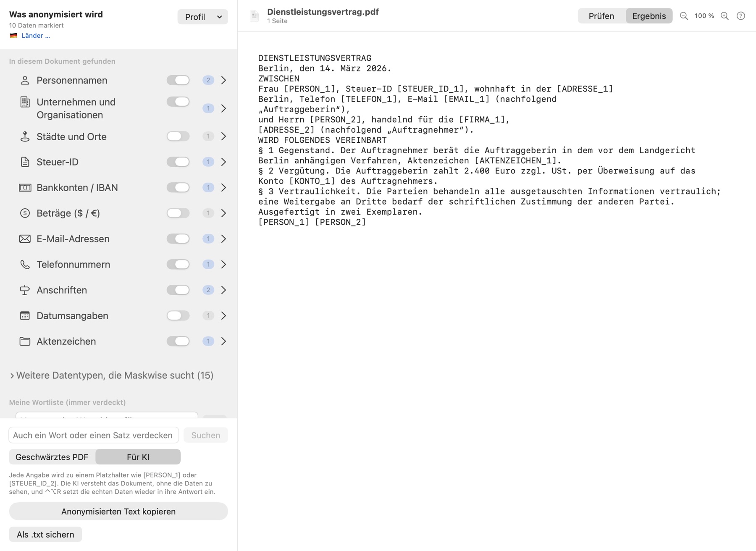Expand Aktenzeichen details chevron
756x551 pixels.
click(223, 341)
